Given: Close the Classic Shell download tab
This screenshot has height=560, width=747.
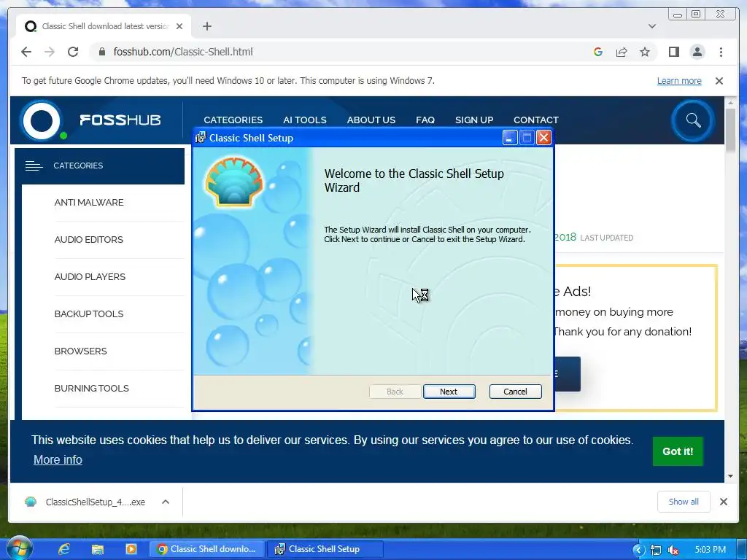Looking at the screenshot, I should click(179, 26).
